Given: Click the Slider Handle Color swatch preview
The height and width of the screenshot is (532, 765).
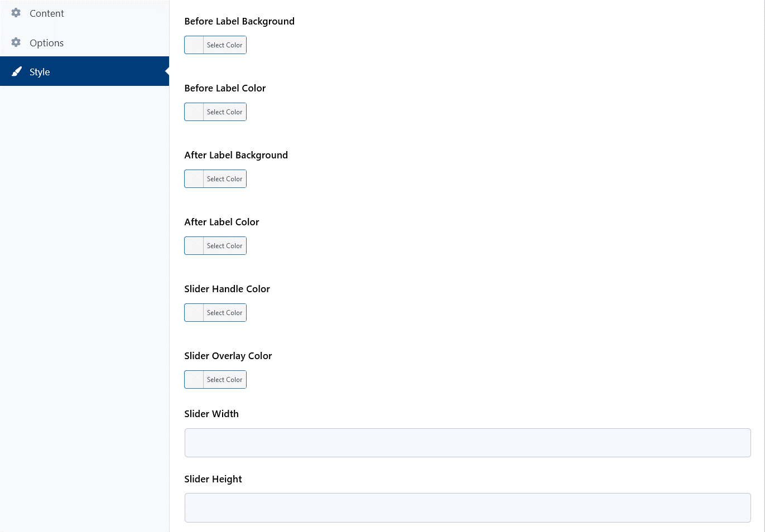Looking at the screenshot, I should click(194, 312).
